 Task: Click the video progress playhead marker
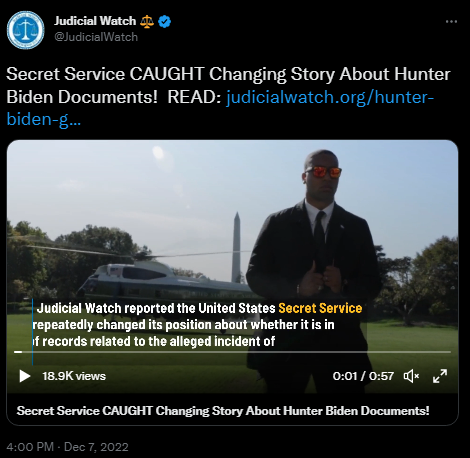pyautogui.click(x=18, y=352)
